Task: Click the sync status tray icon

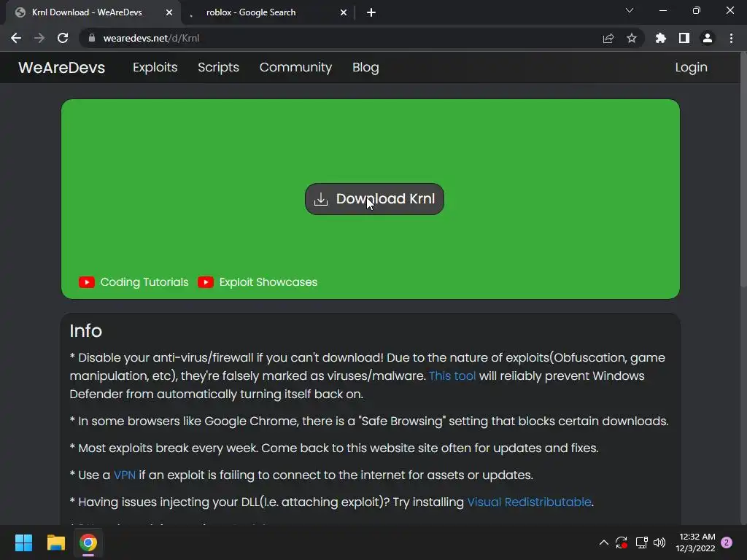Action: pyautogui.click(x=622, y=542)
